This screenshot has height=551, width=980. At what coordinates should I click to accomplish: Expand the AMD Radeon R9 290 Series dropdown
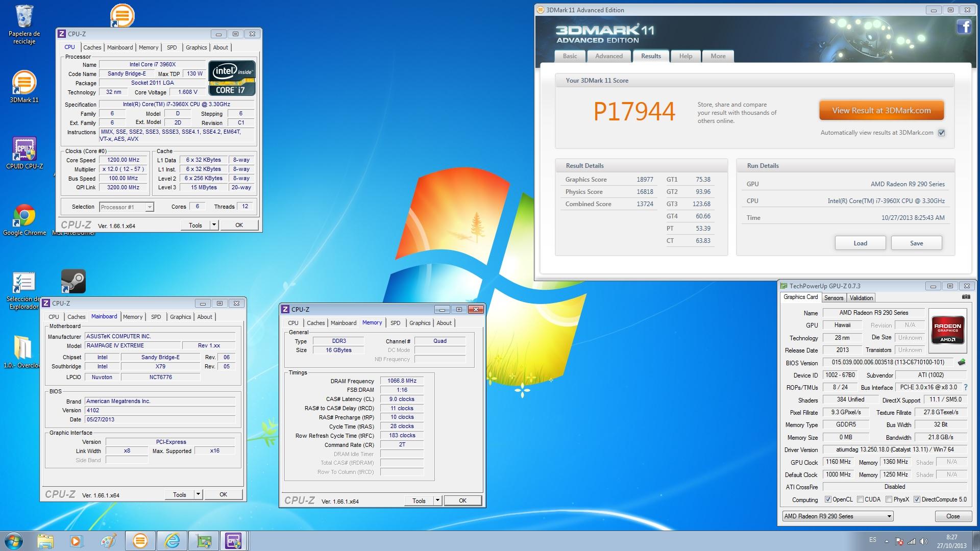(889, 516)
